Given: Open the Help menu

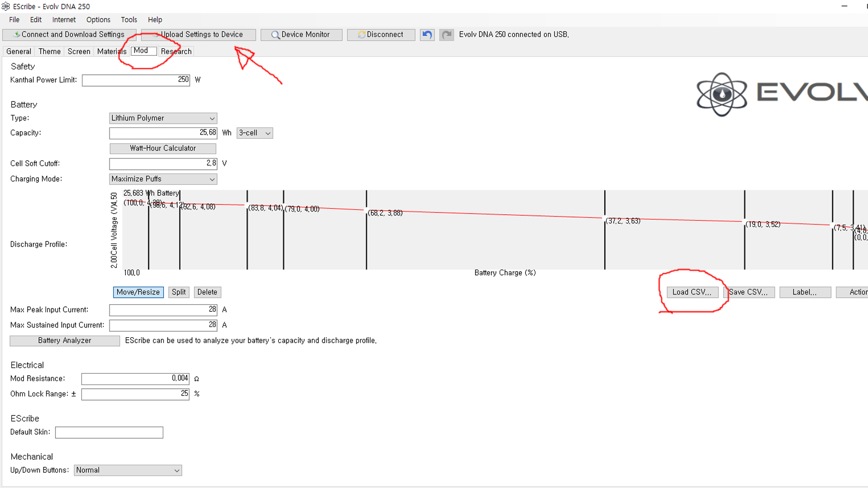Looking at the screenshot, I should [x=155, y=20].
